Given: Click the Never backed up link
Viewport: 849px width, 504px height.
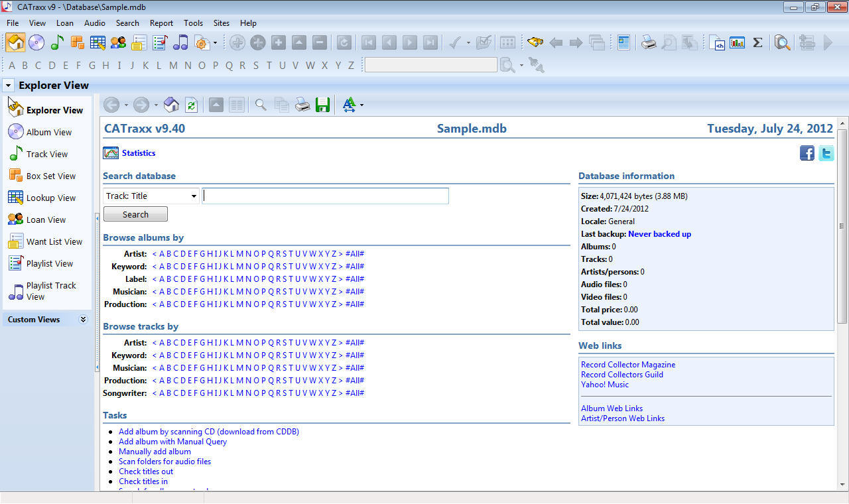Looking at the screenshot, I should coord(659,234).
